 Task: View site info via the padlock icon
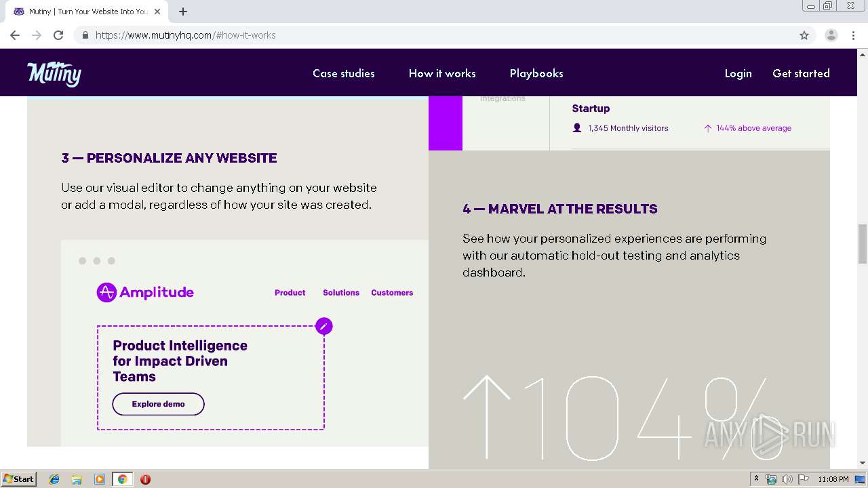(85, 35)
